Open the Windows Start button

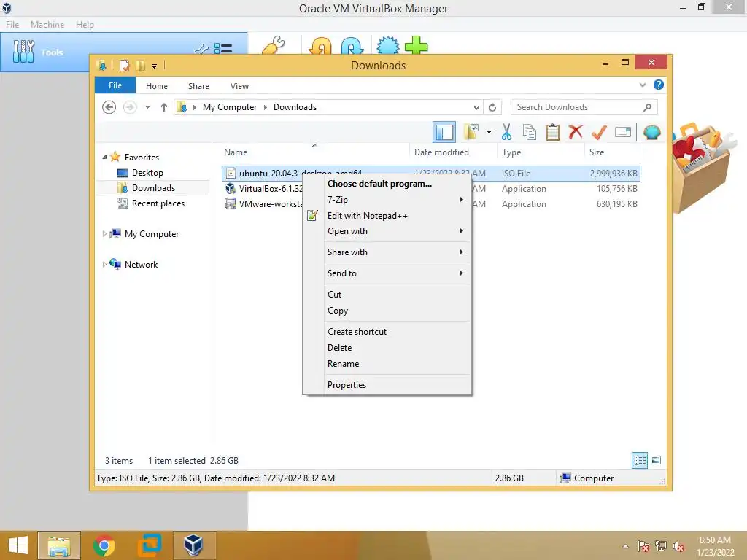18,545
